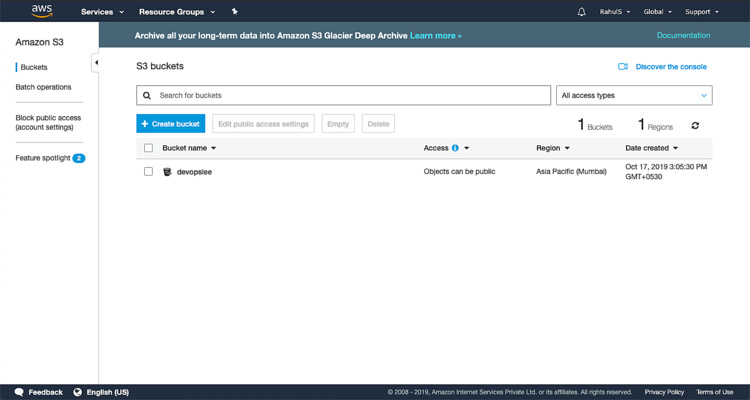Click the AWS logo home icon
750x400 pixels.
pyautogui.click(x=41, y=11)
